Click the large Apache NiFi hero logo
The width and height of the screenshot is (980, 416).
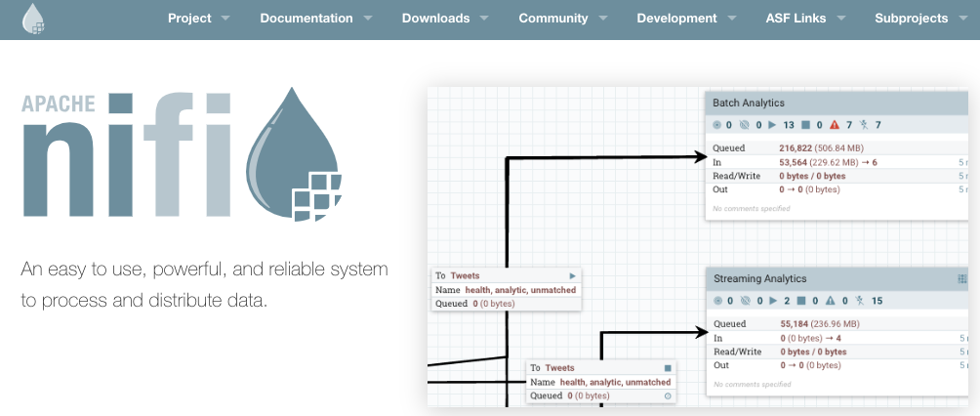coord(182,154)
